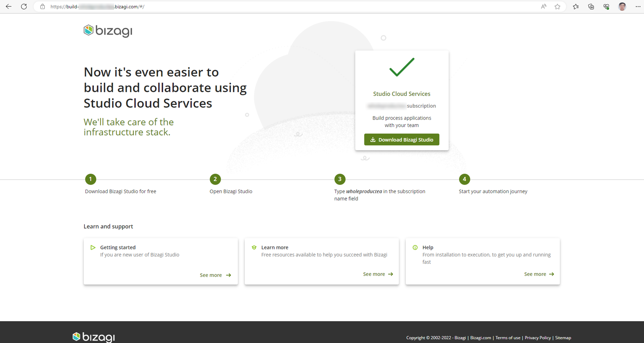Image resolution: width=644 pixels, height=343 pixels.
Task: Click the graduation cap icon beside Learn more
Action: [x=254, y=247]
